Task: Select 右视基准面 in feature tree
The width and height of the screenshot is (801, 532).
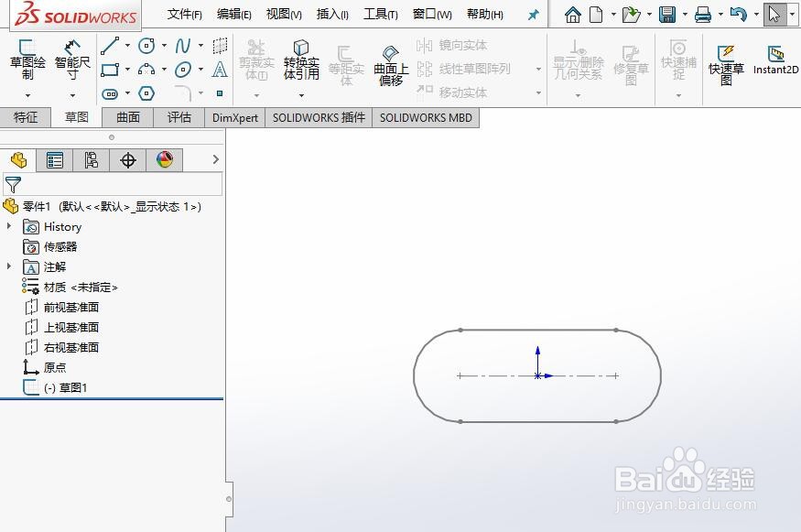Action: (x=71, y=348)
